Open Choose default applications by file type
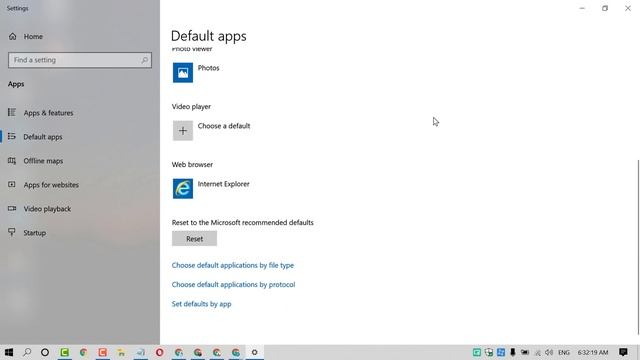640x360 pixels. pyautogui.click(x=233, y=265)
